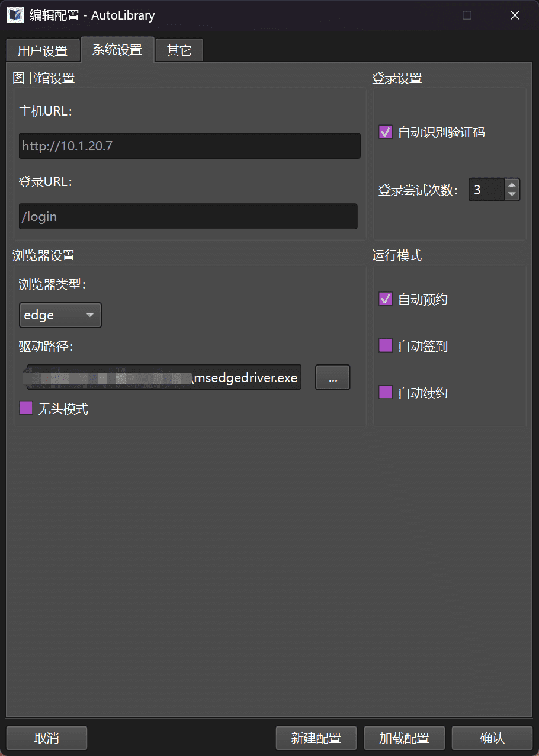Click the 主机URL input field
Viewport: 539px width, 756px height.
[x=190, y=146]
